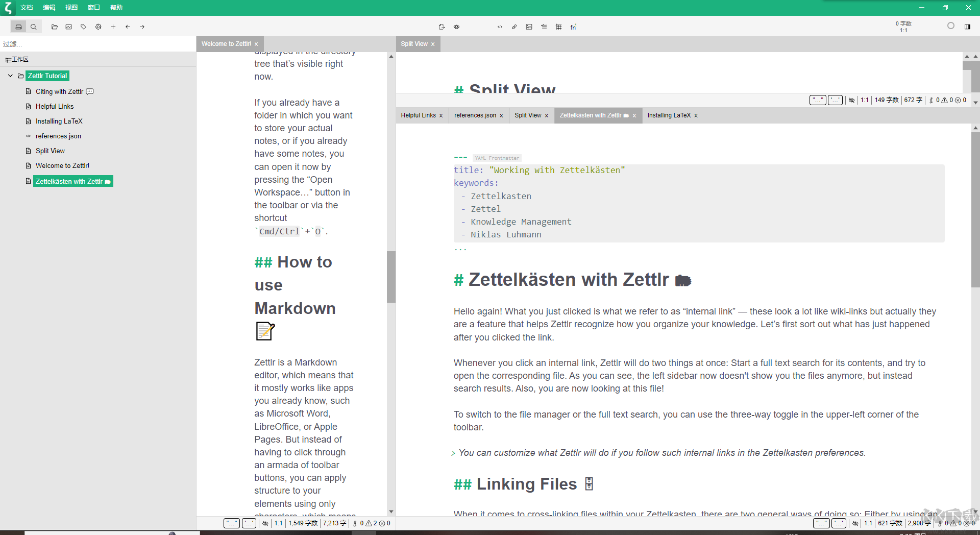This screenshot has width=980, height=535.
Task: Click double-quote style button in left pane statusbar
Action: (232, 523)
